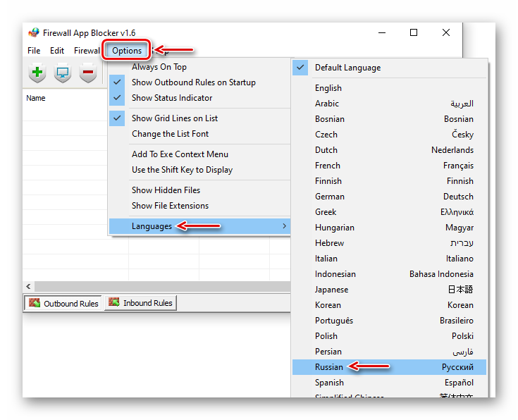This screenshot has height=420, width=518.
Task: Select Greek language
Action: click(389, 212)
